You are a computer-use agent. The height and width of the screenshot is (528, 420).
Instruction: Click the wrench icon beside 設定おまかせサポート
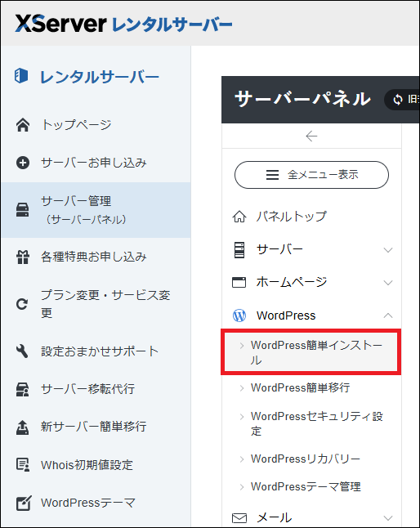[x=22, y=351]
